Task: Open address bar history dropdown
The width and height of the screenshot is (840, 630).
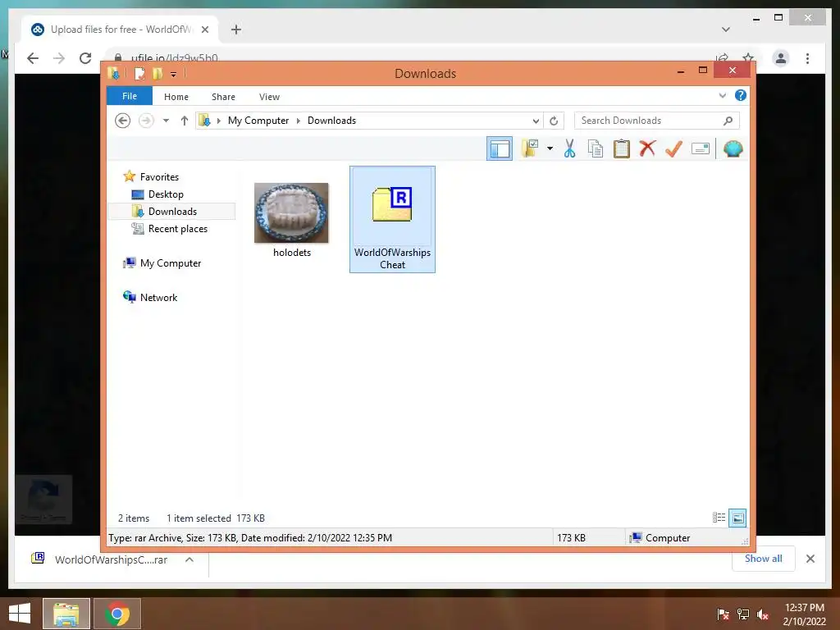Action: click(x=536, y=121)
